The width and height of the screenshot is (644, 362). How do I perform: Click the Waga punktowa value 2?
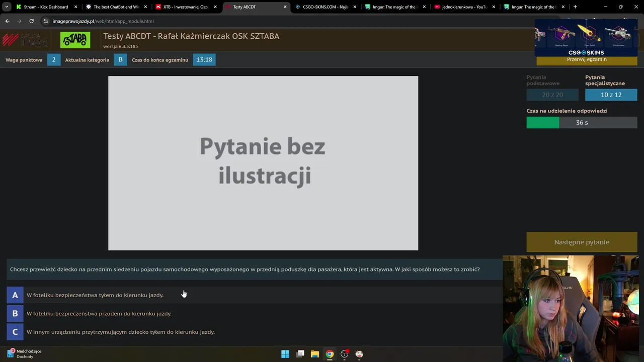[54, 59]
